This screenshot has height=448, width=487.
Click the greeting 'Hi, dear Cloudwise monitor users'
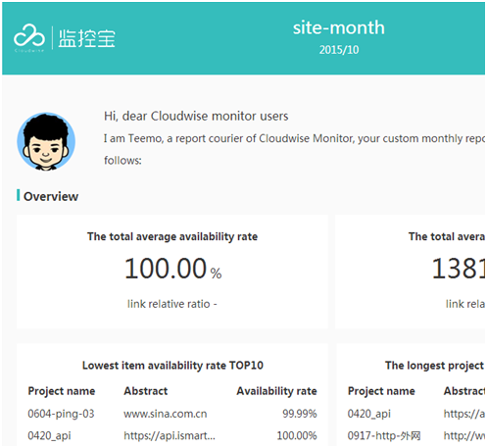pyautogui.click(x=196, y=117)
